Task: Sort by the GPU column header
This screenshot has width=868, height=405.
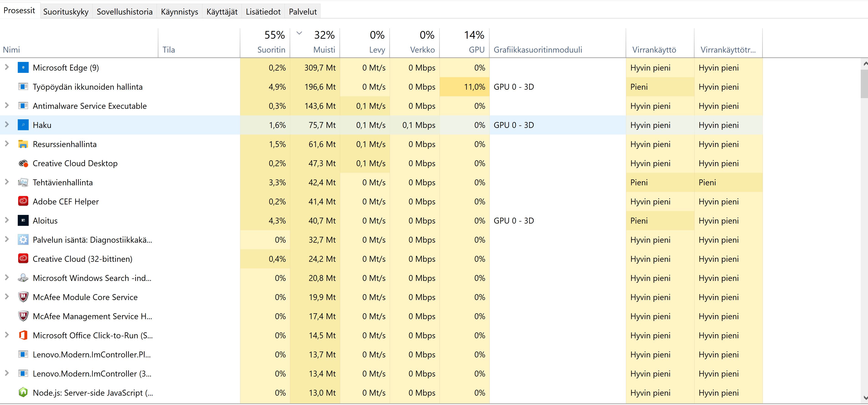Action: point(476,50)
